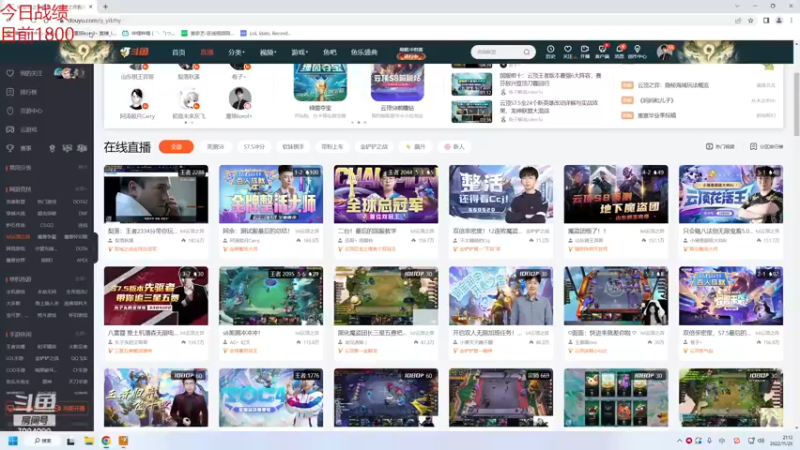Select highlighted 云顶之弈 sidebar category

click(x=18, y=237)
